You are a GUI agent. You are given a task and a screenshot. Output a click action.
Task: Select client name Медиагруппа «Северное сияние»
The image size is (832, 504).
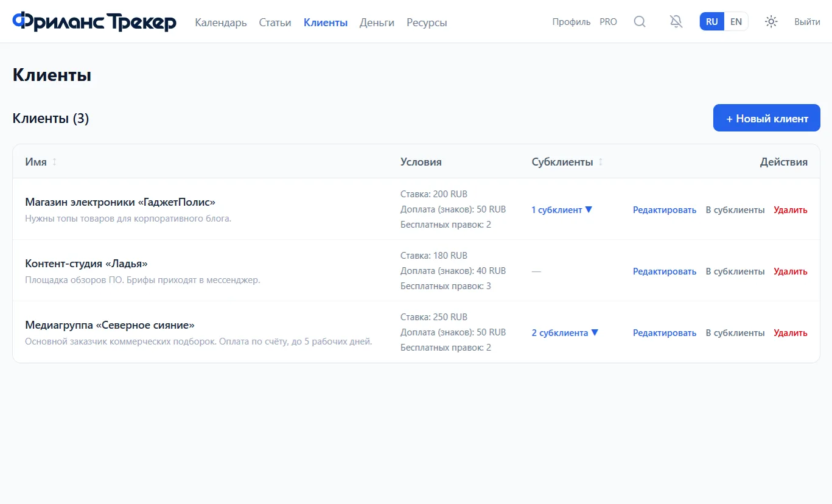tap(110, 325)
